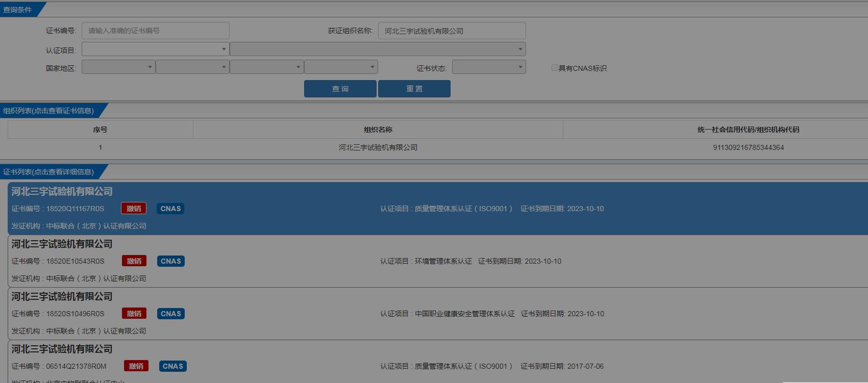Open the first 国家地区 dropdown

point(118,67)
